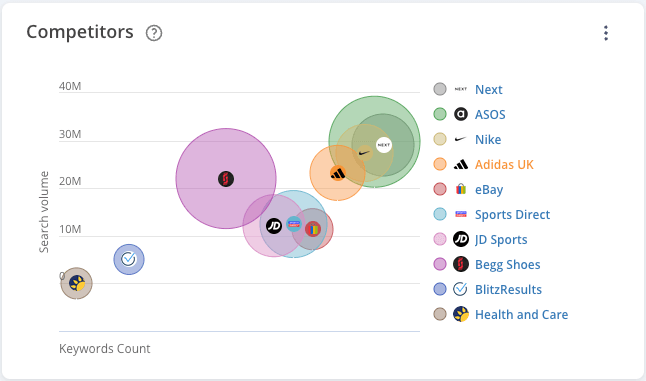Viewport: 646px width, 381px height.
Task: Click the Next logo inside chart bubble
Action: tap(384, 145)
